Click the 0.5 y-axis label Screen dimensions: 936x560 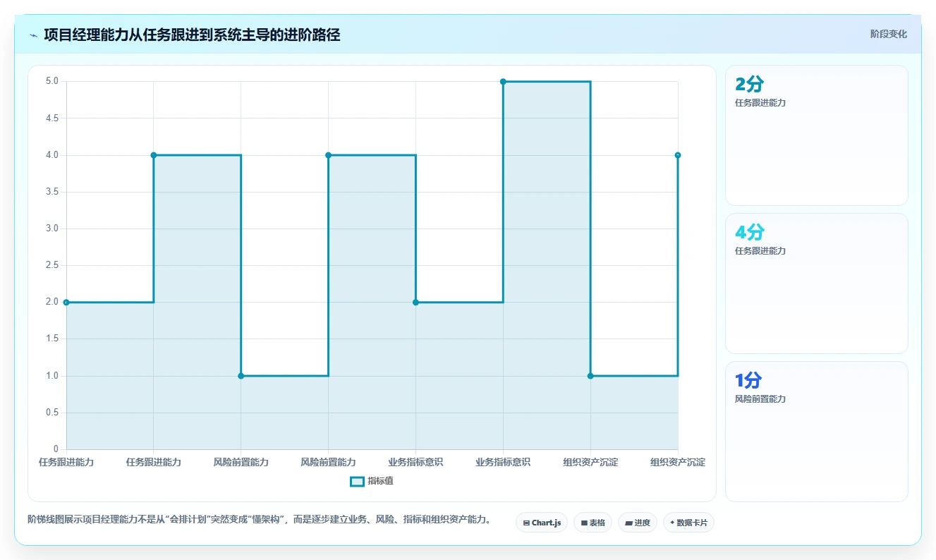click(x=52, y=413)
